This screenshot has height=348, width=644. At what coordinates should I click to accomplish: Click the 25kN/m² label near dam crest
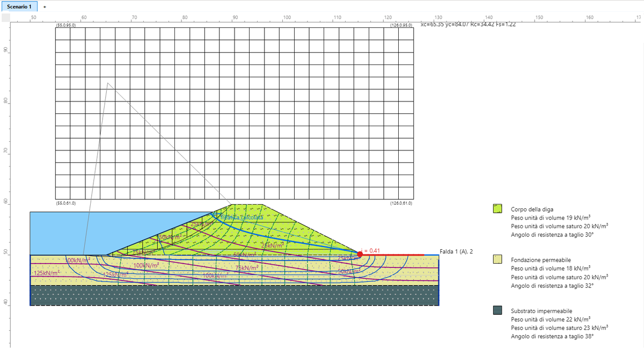(x=201, y=224)
